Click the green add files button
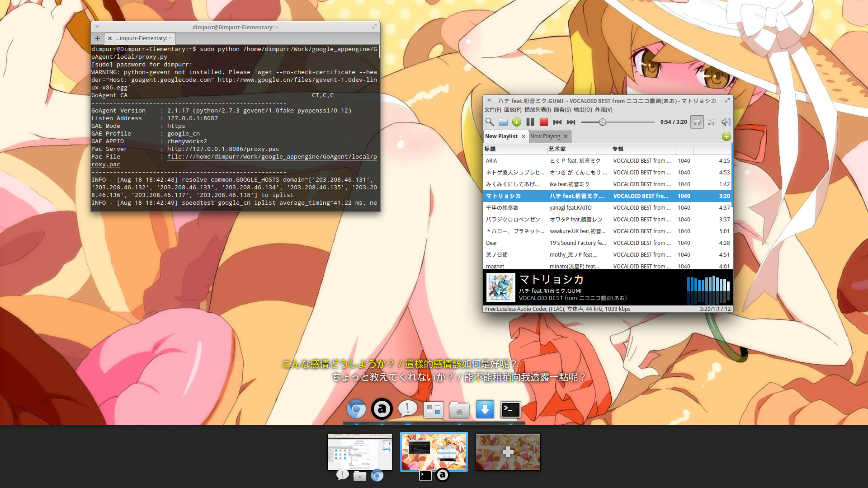 [517, 122]
